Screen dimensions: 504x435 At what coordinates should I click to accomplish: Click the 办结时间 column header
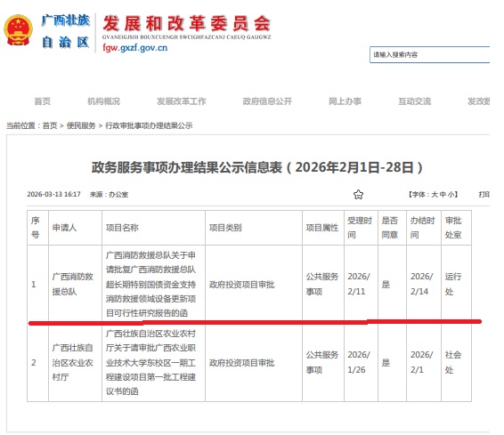click(424, 228)
